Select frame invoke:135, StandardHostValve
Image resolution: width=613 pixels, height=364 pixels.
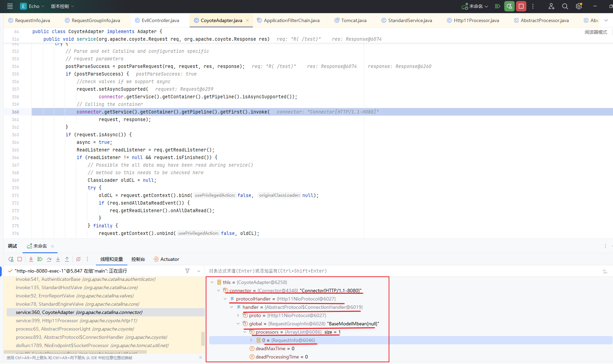click(x=106, y=287)
